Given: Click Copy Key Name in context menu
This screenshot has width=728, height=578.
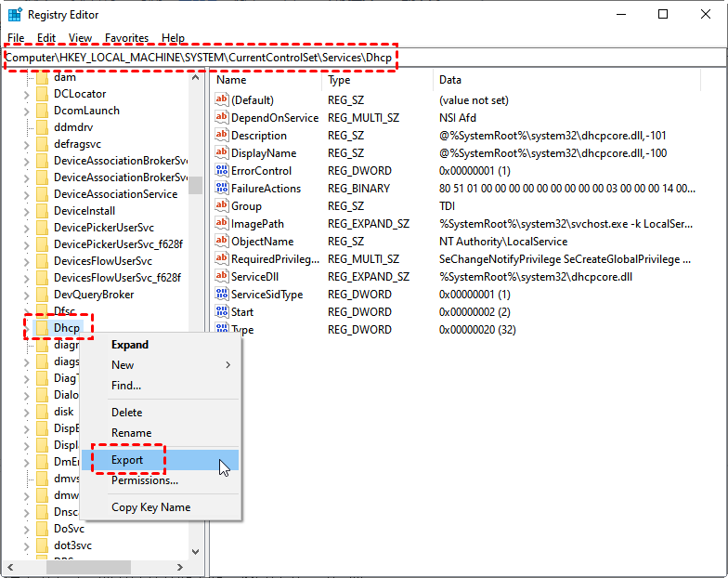Looking at the screenshot, I should pyautogui.click(x=150, y=507).
